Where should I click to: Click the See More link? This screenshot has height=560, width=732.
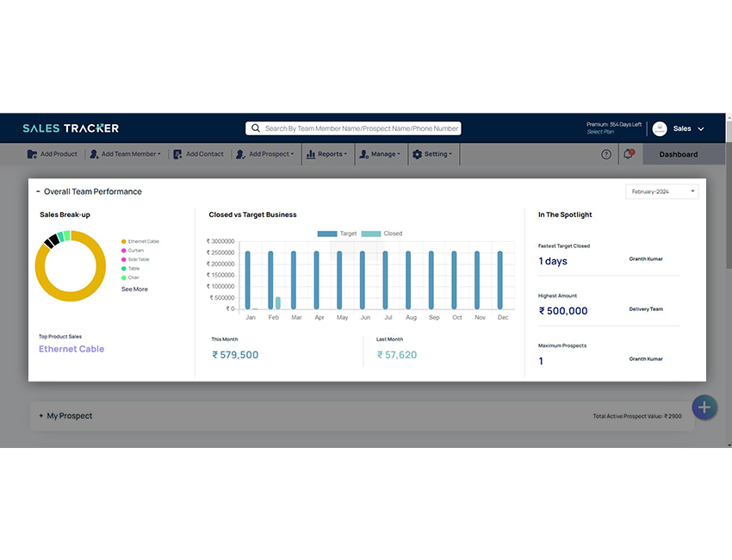(x=134, y=289)
